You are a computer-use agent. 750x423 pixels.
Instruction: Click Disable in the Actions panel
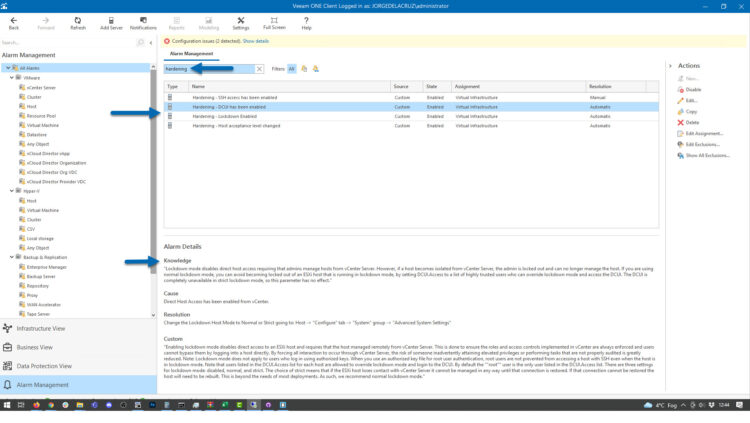pyautogui.click(x=689, y=89)
